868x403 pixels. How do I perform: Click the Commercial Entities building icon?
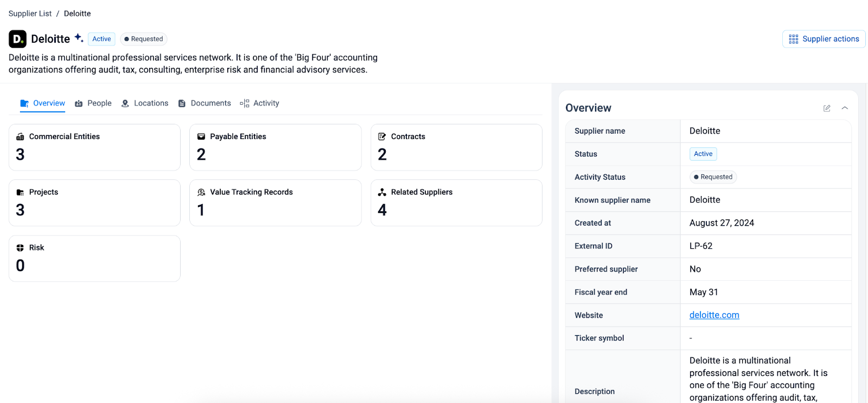pos(20,137)
